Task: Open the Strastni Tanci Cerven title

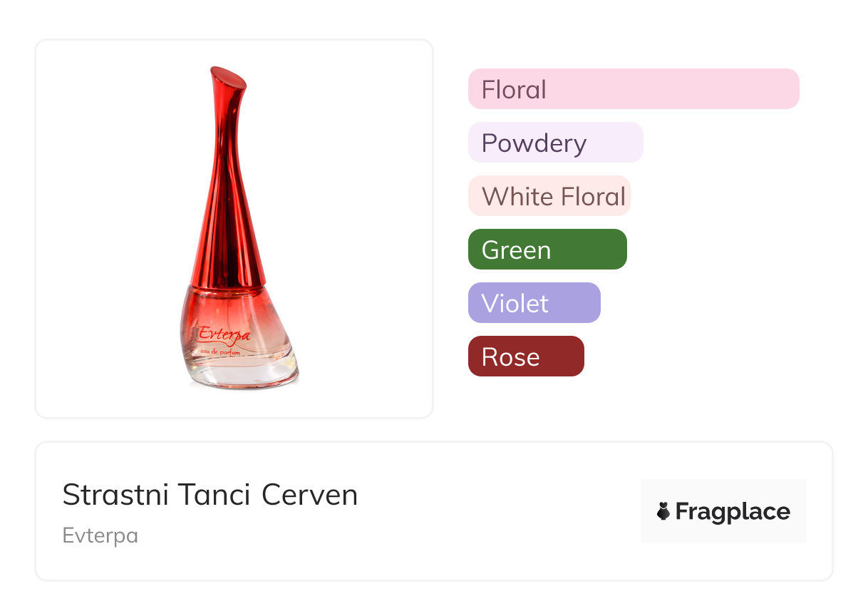Action: [210, 495]
